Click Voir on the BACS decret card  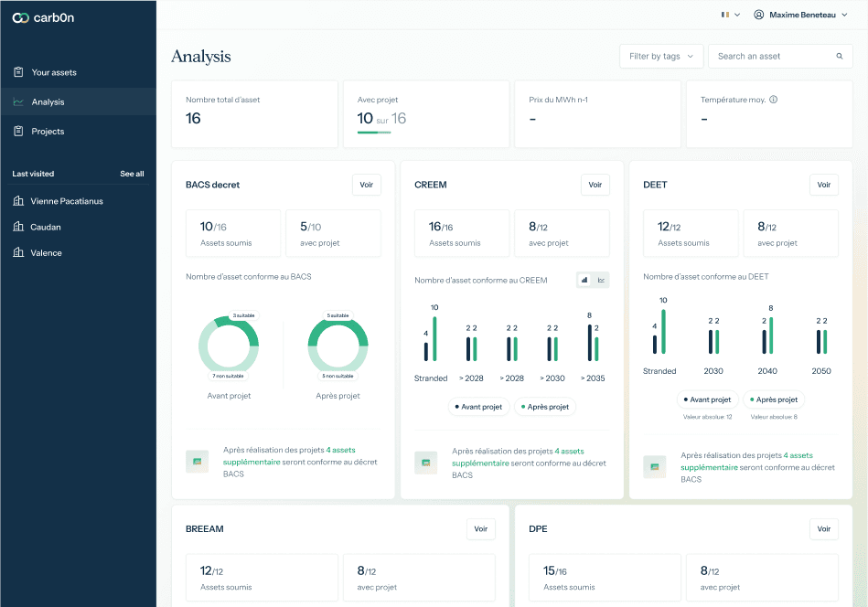tap(367, 185)
